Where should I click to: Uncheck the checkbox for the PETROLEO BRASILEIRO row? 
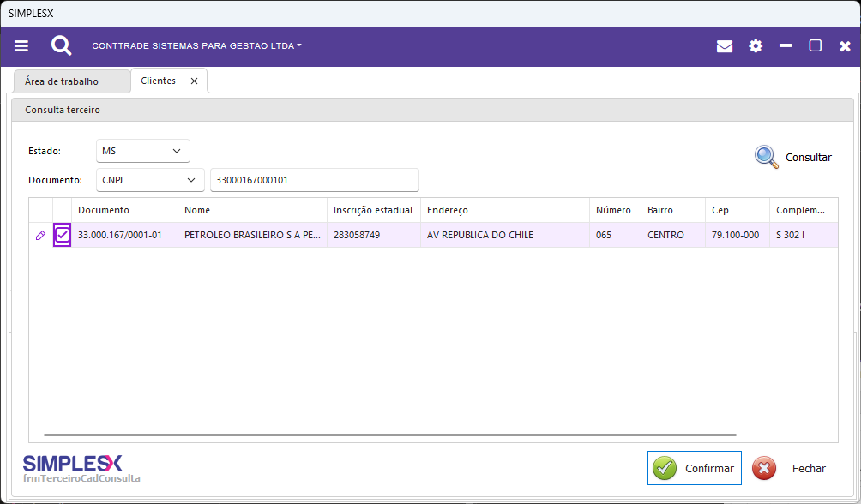click(x=62, y=235)
